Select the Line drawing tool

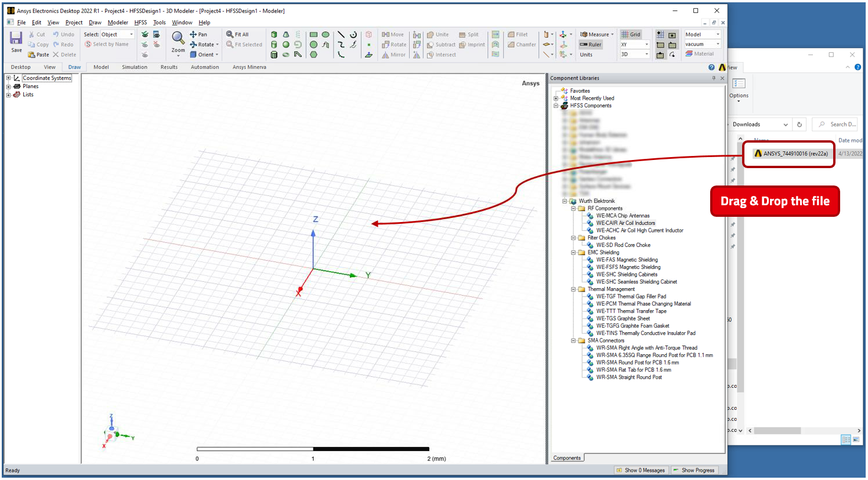pos(342,35)
